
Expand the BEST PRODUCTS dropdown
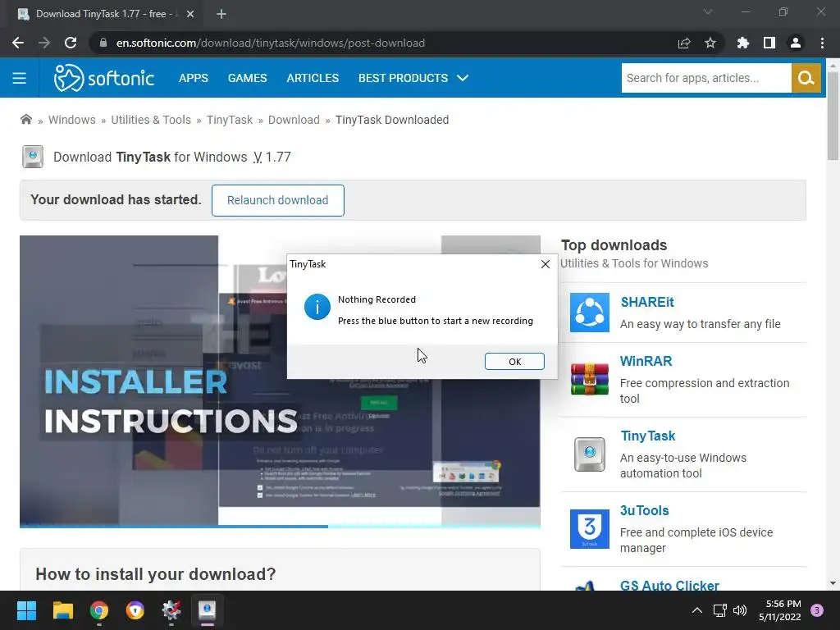(x=413, y=78)
